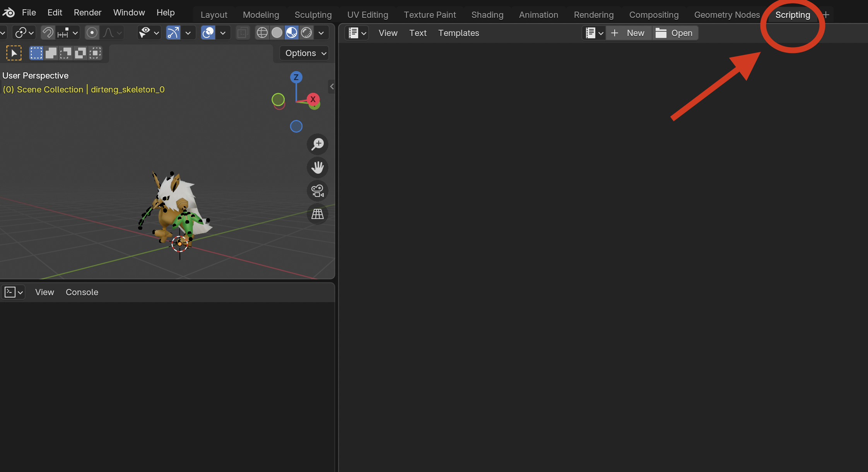Set selection mode to intersect selection
868x472 pixels.
(95, 53)
